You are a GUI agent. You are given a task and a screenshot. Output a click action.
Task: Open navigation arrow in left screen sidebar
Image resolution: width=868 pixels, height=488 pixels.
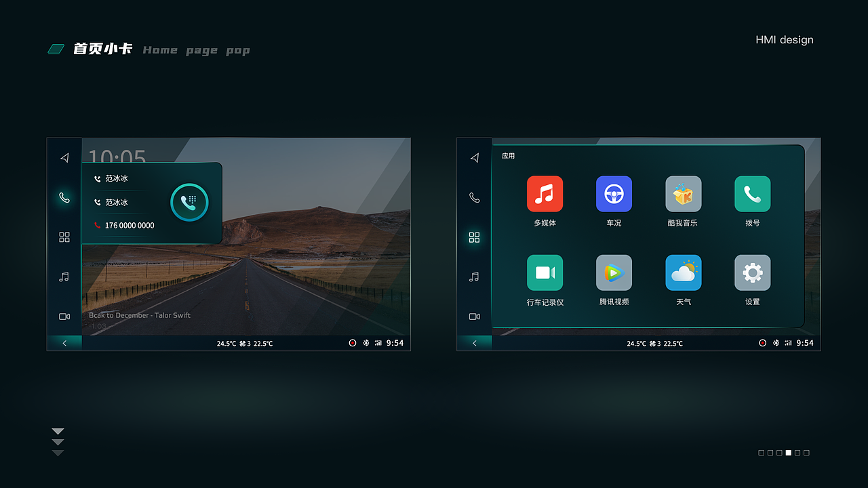pos(64,158)
